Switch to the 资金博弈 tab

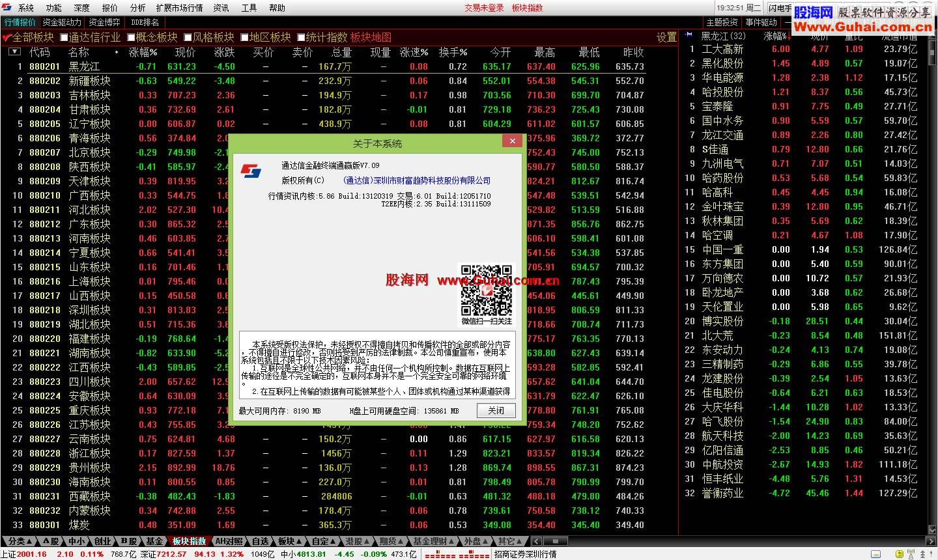coord(105,22)
